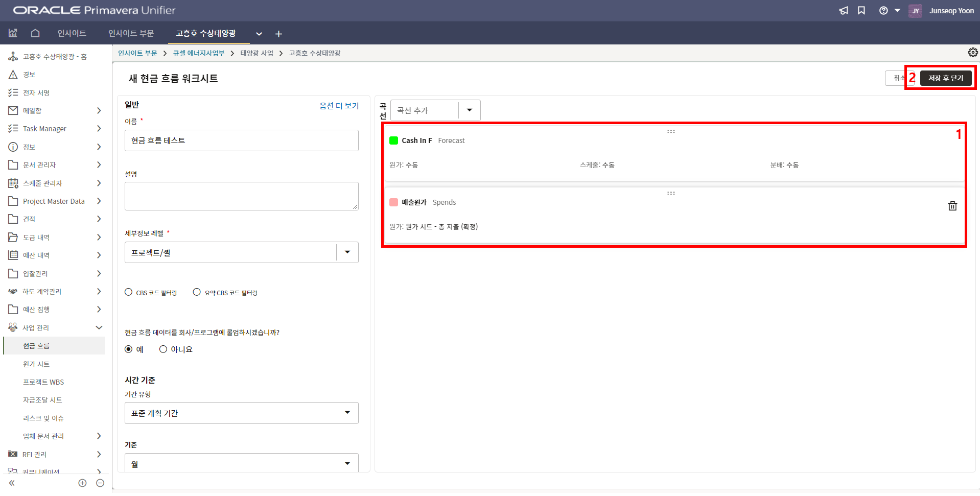Open the bookmarks icon in header
Viewport: 980px width, 496px height.
[x=861, y=11]
